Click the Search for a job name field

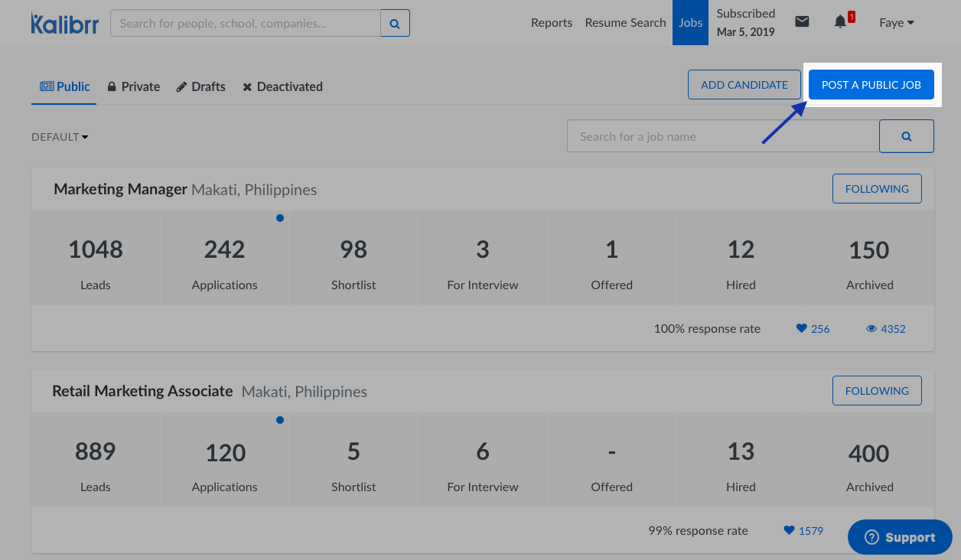pyautogui.click(x=722, y=136)
